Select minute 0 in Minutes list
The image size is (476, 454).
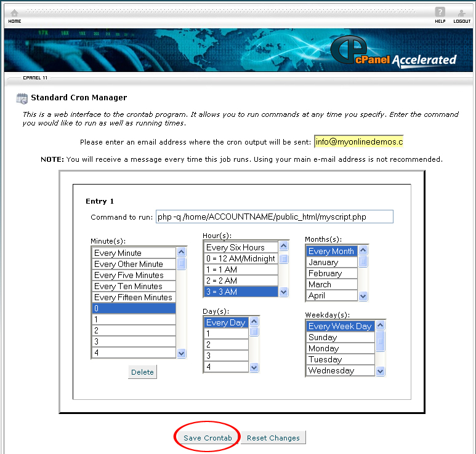coord(134,308)
